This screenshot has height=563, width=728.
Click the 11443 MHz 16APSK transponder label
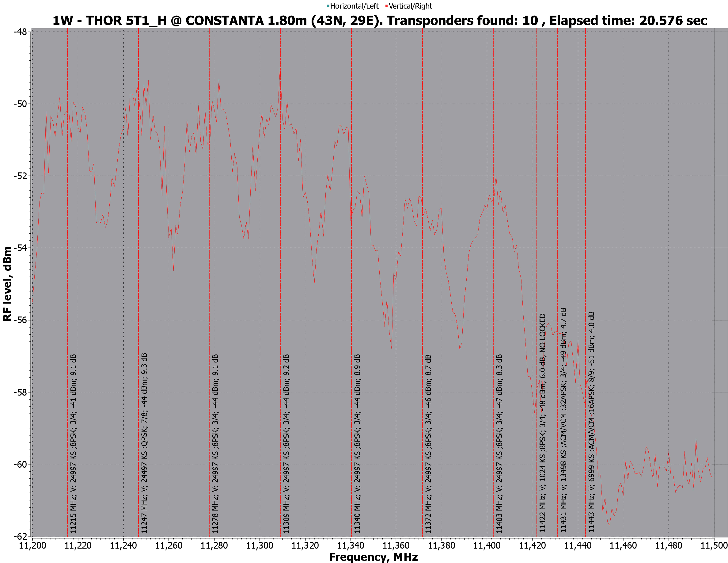(x=591, y=422)
